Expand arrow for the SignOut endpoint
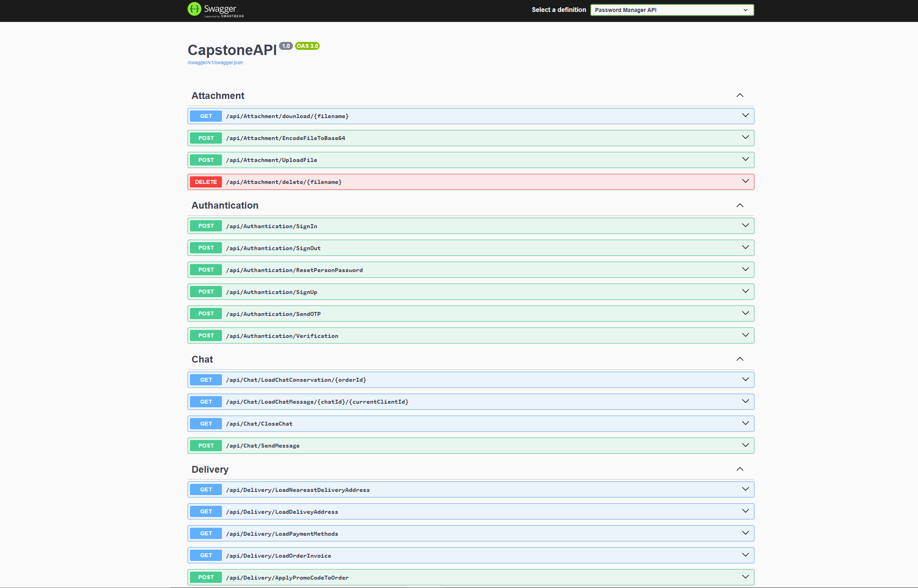 [x=745, y=248]
